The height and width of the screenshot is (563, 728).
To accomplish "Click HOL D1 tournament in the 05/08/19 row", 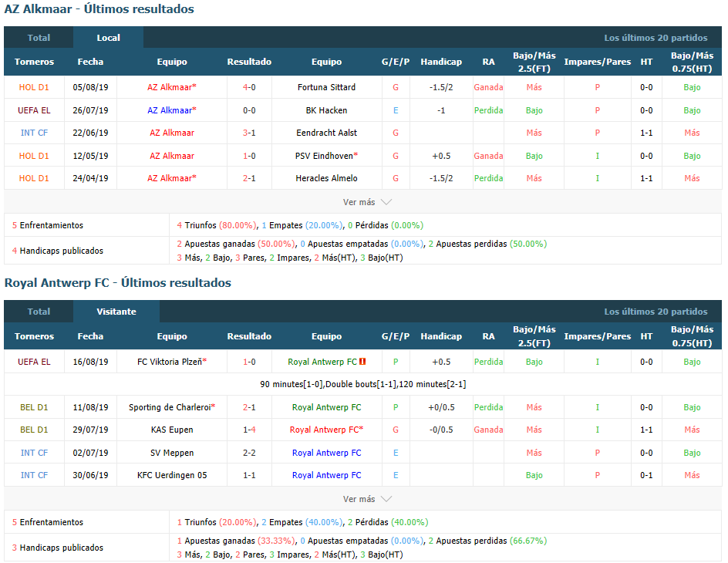I will click(34, 87).
